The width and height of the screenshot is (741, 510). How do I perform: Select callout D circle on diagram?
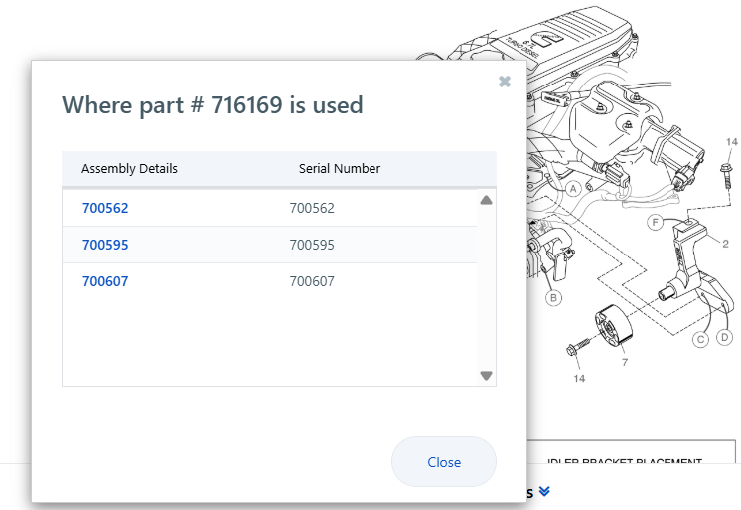pyautogui.click(x=725, y=338)
